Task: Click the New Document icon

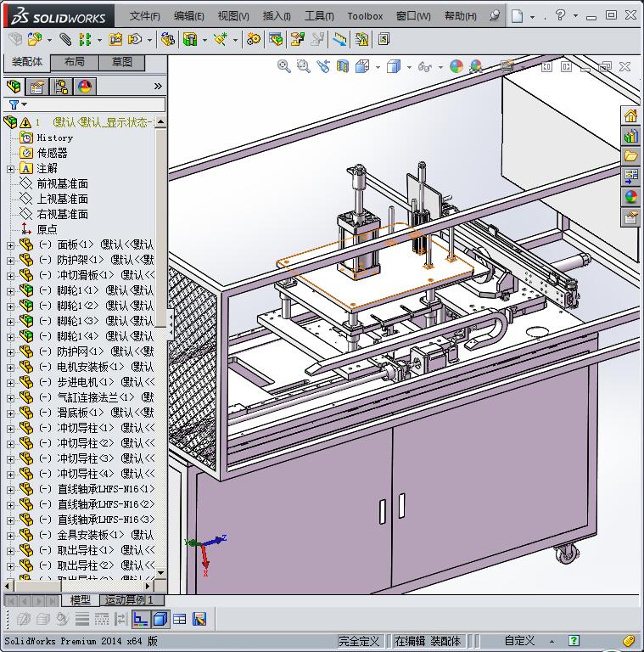Action: [x=517, y=16]
